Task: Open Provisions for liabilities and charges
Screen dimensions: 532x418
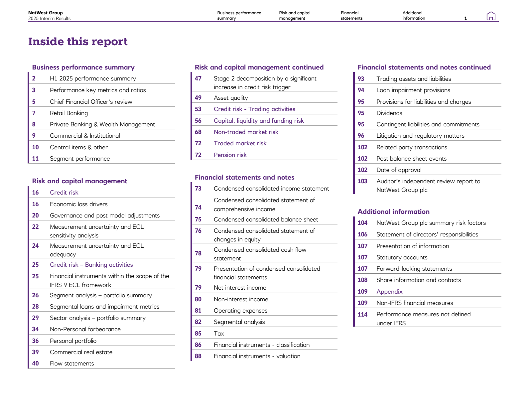Action: pyautogui.click(x=424, y=102)
